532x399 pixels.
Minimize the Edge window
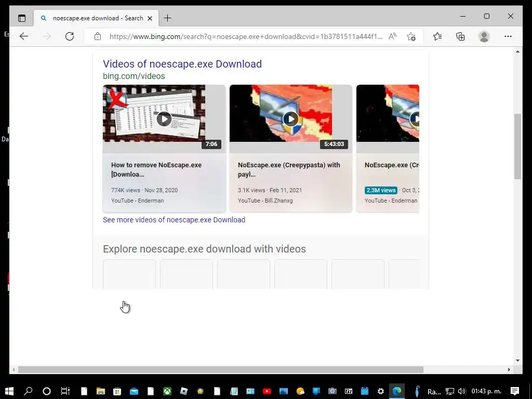[463, 16]
